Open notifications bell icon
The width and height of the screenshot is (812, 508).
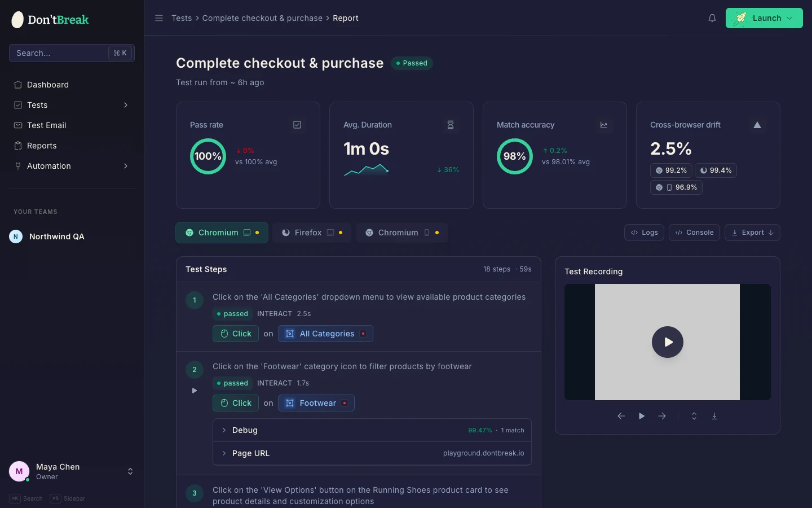tap(712, 18)
